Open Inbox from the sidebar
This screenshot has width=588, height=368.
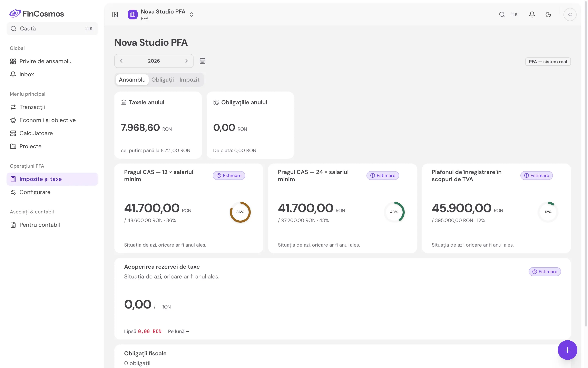(52, 74)
